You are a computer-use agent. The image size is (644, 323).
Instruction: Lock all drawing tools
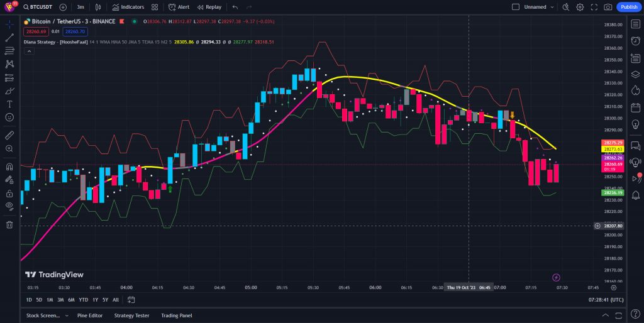(9, 193)
